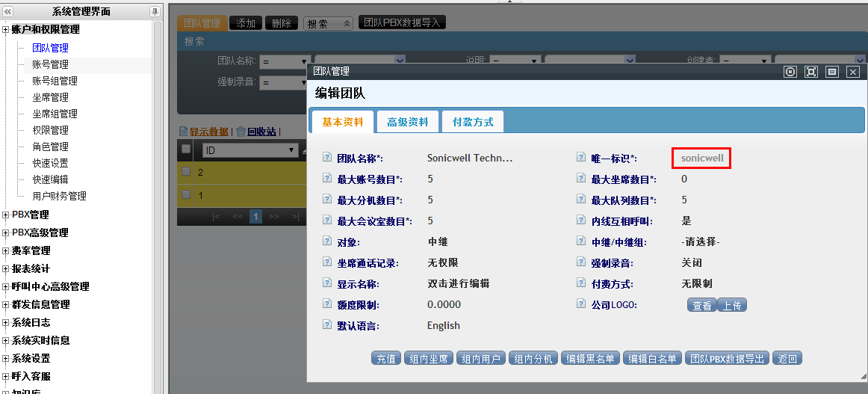Collapse sidebar with double-arrow icon
The height and width of the screenshot is (394, 868).
7,11
